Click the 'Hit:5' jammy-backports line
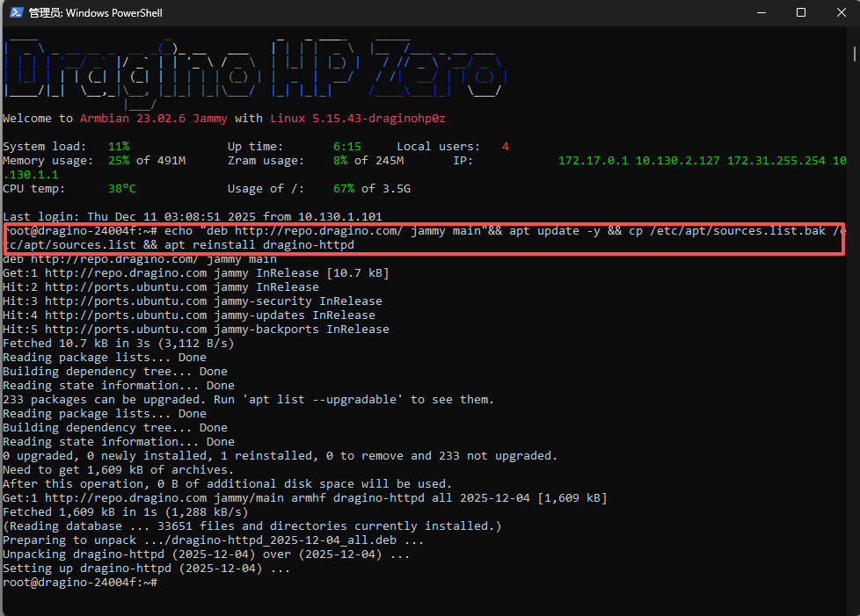 pos(196,330)
